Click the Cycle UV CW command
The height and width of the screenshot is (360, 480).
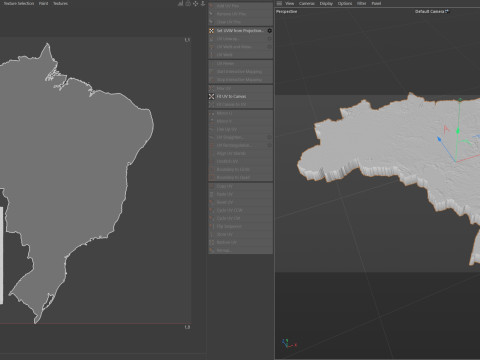pyautogui.click(x=240, y=218)
